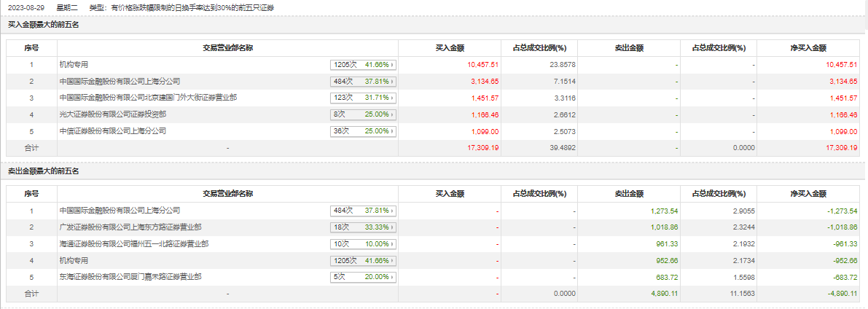This screenshot has width=868, height=309.
Task: Select the sell total ratio 11.1563
Action: [x=742, y=294]
